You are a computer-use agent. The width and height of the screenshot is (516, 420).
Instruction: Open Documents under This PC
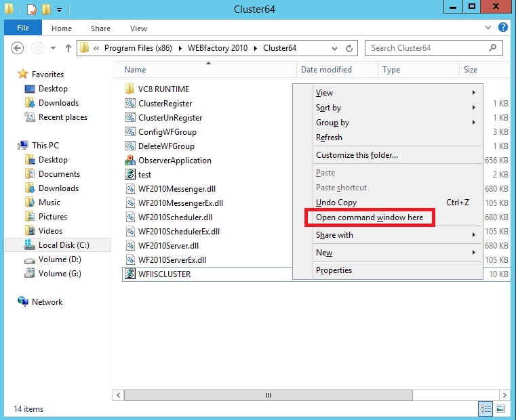coord(59,173)
